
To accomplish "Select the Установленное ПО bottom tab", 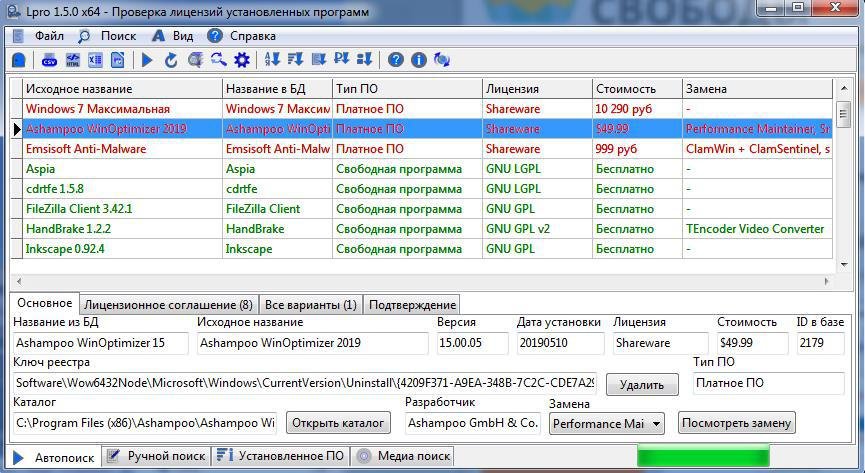I will [x=281, y=456].
